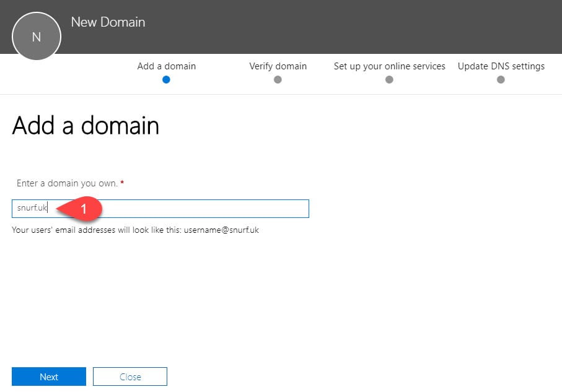This screenshot has width=562, height=392.
Task: Click the Set up your online services dot
Action: click(x=389, y=79)
